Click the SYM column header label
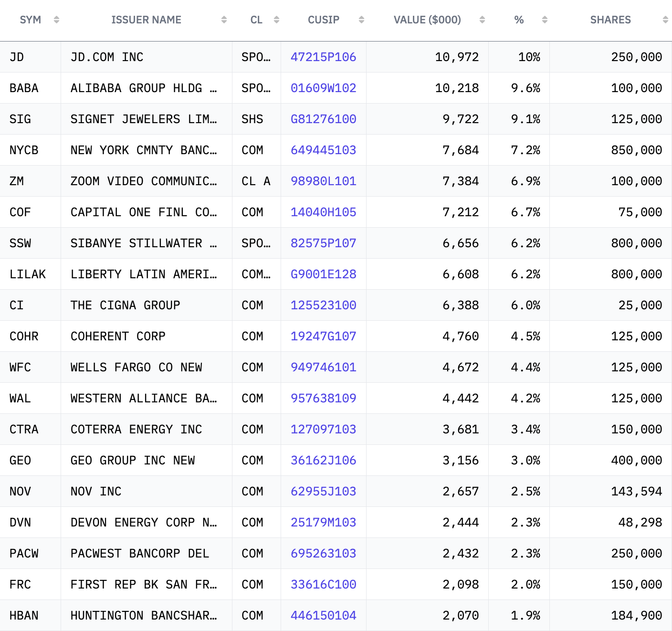Image resolution: width=672 pixels, height=631 pixels. pos(31,20)
